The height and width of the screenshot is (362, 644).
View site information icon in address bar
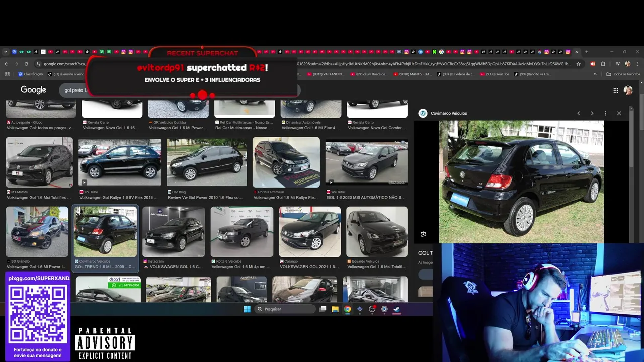38,64
